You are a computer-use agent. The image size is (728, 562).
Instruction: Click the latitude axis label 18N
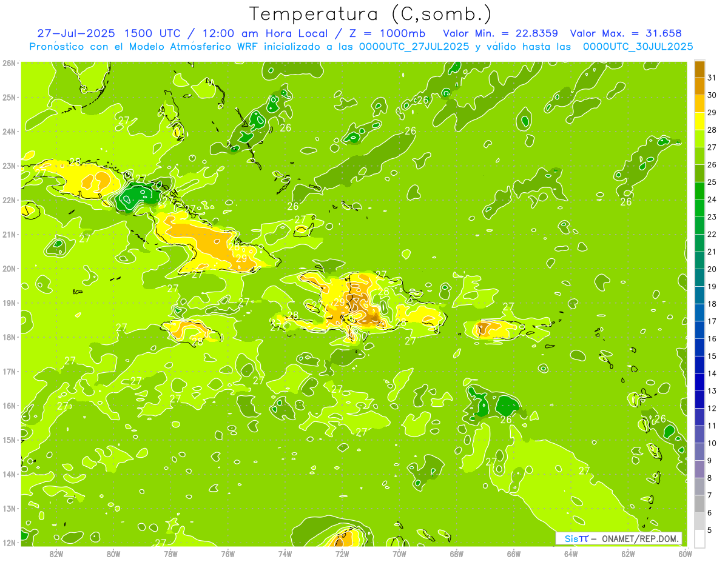(x=8, y=337)
